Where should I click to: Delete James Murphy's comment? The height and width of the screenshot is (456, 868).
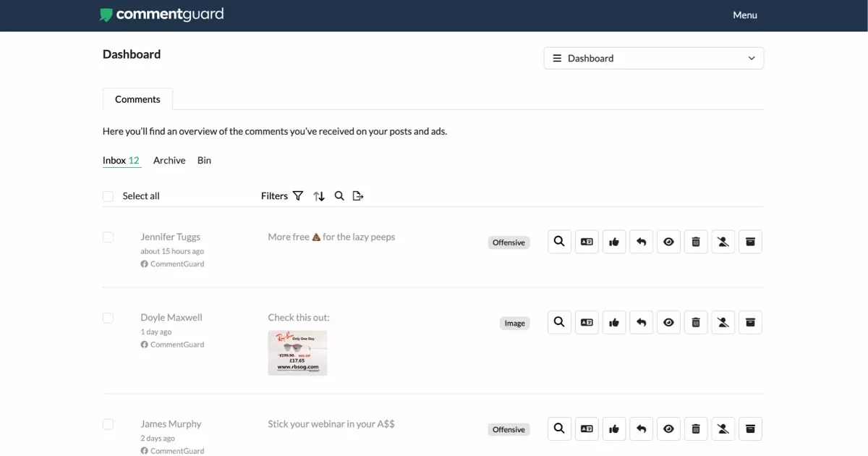click(x=696, y=428)
